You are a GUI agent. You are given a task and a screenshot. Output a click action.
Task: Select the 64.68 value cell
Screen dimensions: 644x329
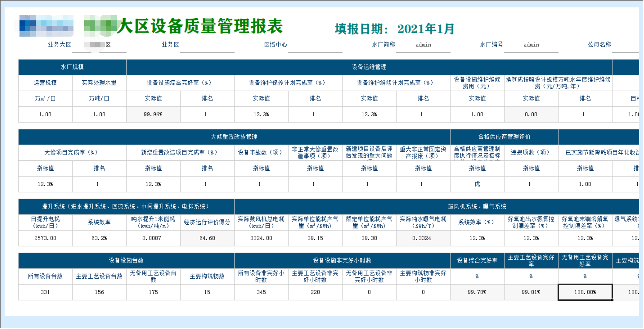[x=207, y=238]
